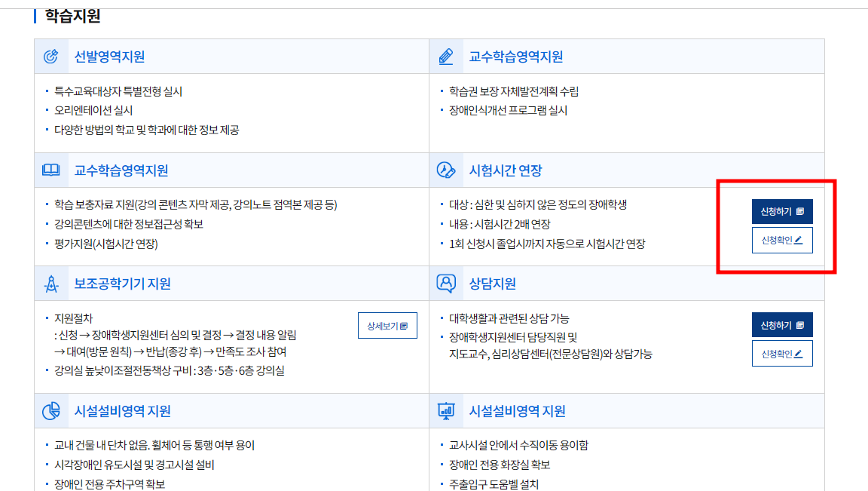Select the 시험시간 연장 heading text

click(505, 170)
